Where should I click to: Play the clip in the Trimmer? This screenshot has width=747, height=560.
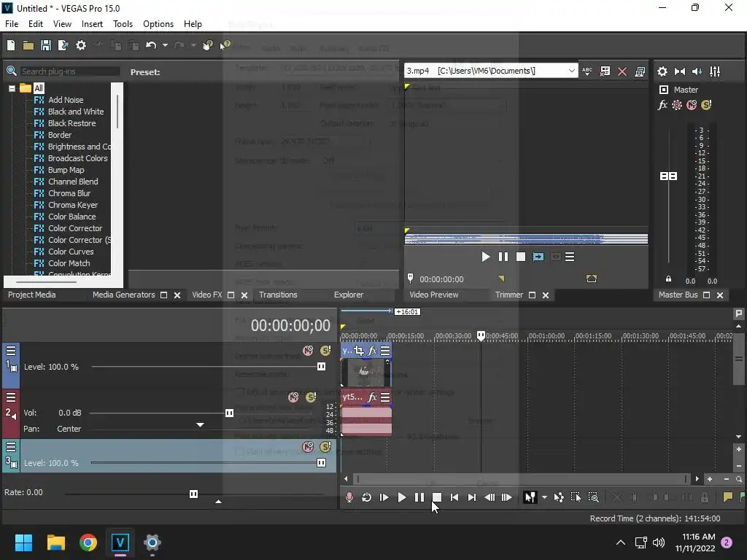point(485,257)
